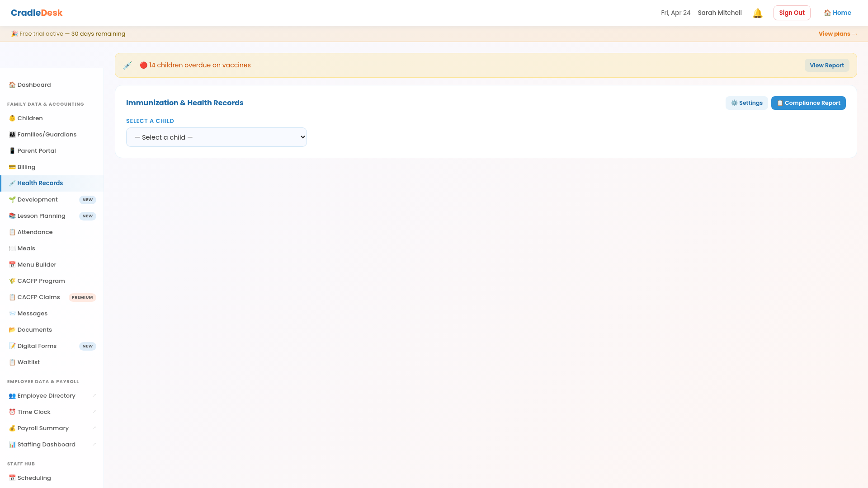868x488 pixels.
Task: Select the Children section icon
Action: (x=12, y=118)
